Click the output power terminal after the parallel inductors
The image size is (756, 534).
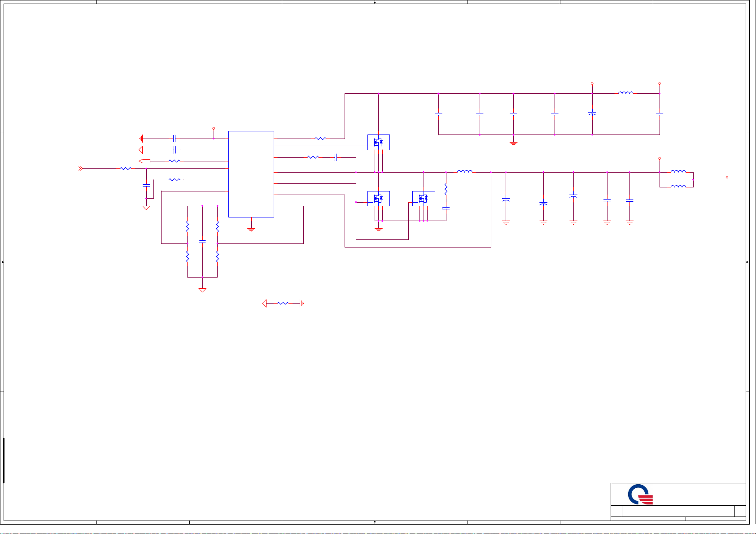(727, 178)
